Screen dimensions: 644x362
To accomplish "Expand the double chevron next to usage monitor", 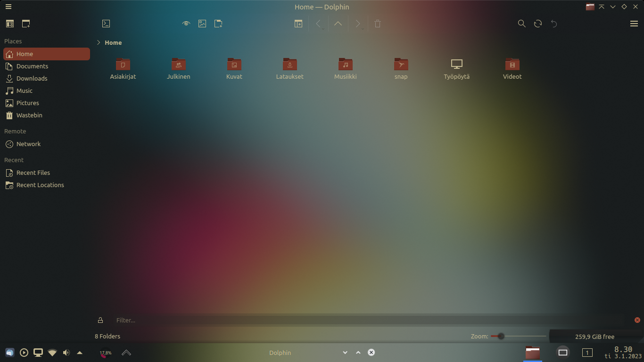I will pyautogui.click(x=126, y=353).
